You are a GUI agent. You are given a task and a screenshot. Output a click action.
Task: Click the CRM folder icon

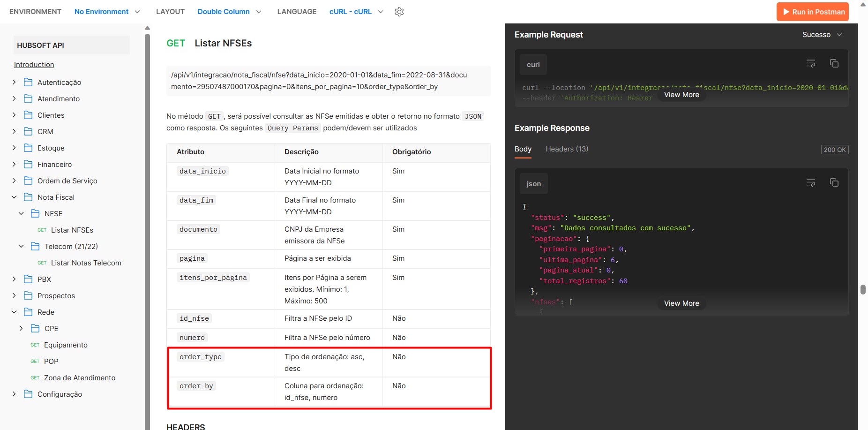(x=28, y=131)
